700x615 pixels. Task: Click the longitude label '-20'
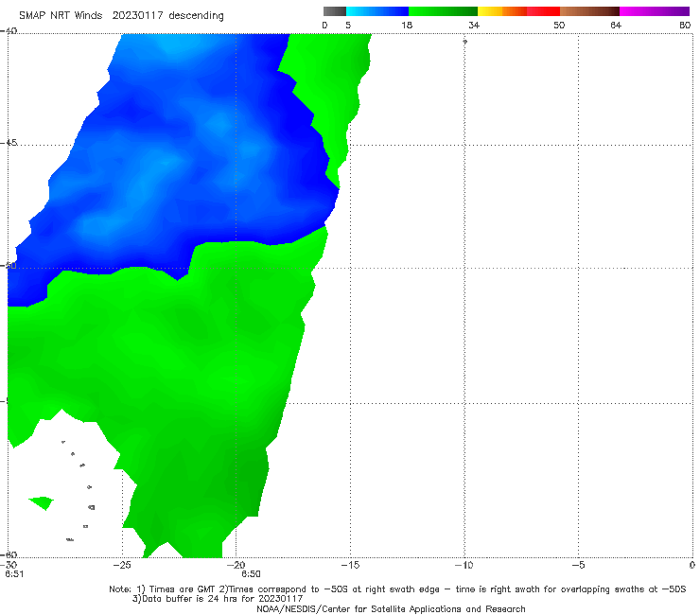tap(236, 565)
